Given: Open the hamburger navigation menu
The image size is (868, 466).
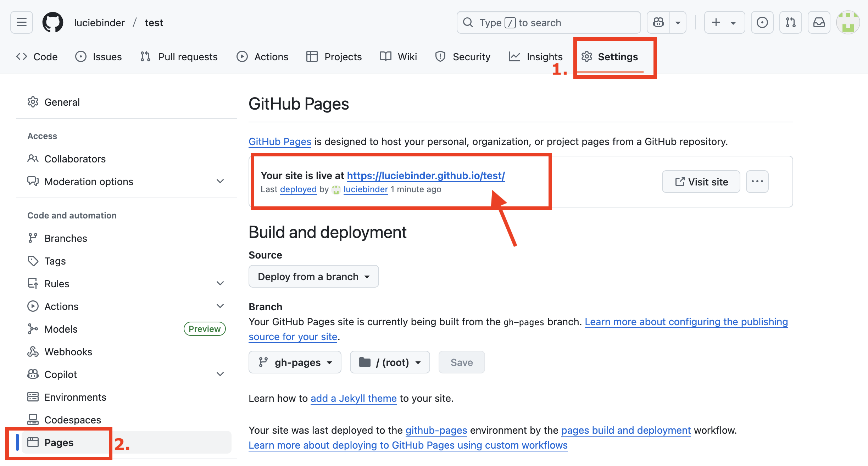Looking at the screenshot, I should pos(21,22).
